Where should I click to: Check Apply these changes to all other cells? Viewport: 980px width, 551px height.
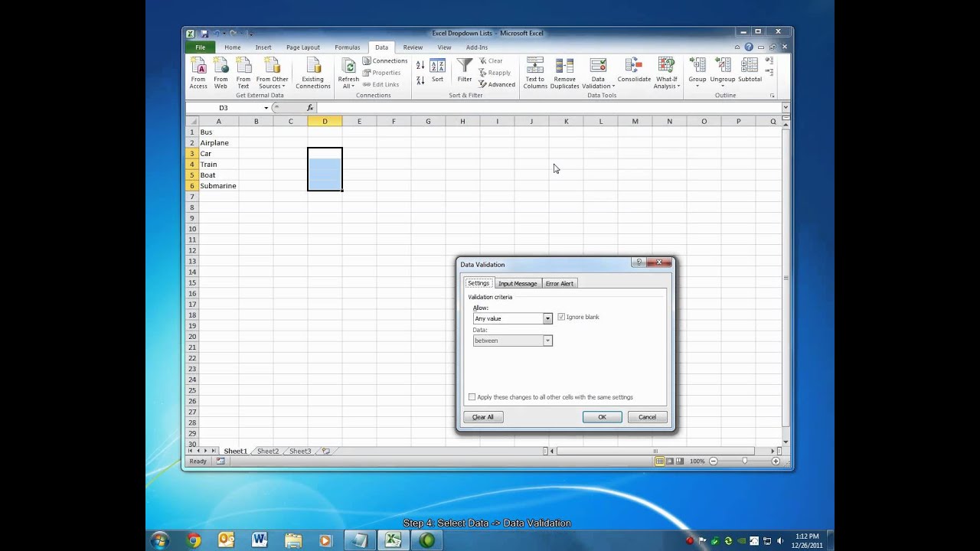pos(472,397)
